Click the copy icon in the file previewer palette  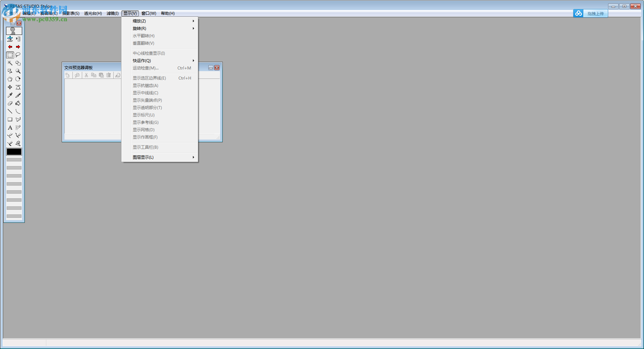pos(94,75)
